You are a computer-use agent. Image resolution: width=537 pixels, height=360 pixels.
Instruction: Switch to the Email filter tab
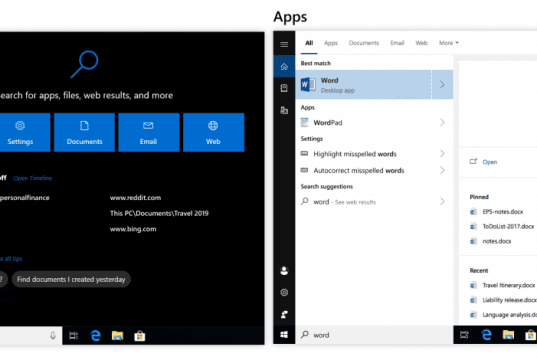(x=397, y=43)
